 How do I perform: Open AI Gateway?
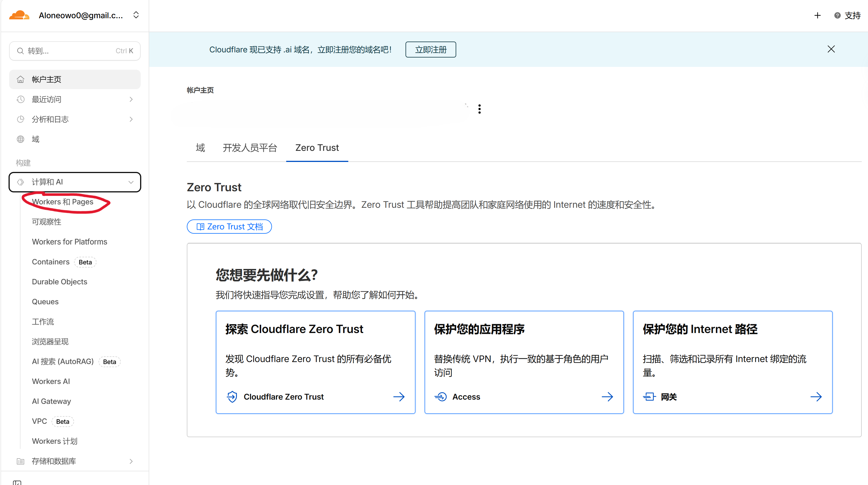pyautogui.click(x=52, y=401)
